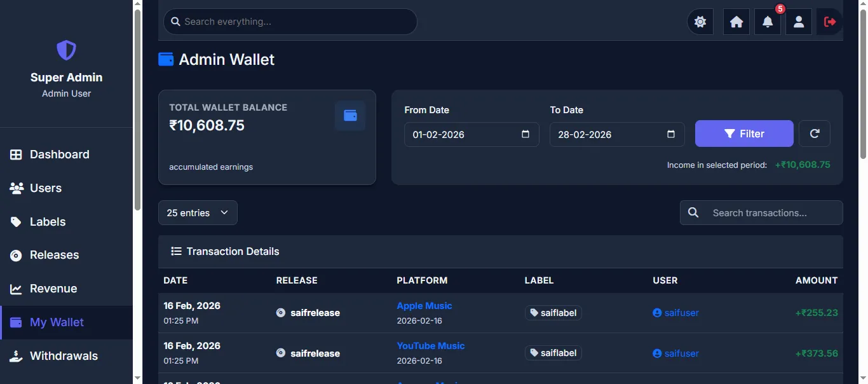Open Releases in the sidebar

pos(66,255)
